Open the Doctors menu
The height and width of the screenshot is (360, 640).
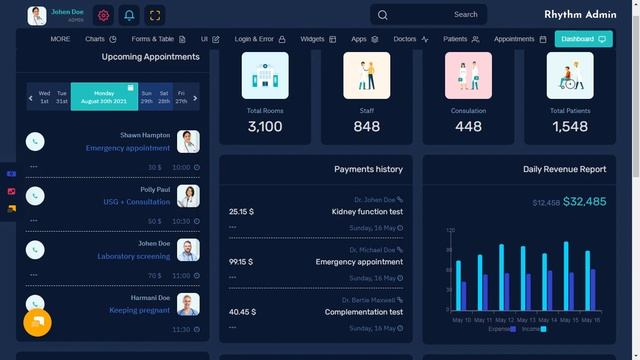pyautogui.click(x=411, y=39)
